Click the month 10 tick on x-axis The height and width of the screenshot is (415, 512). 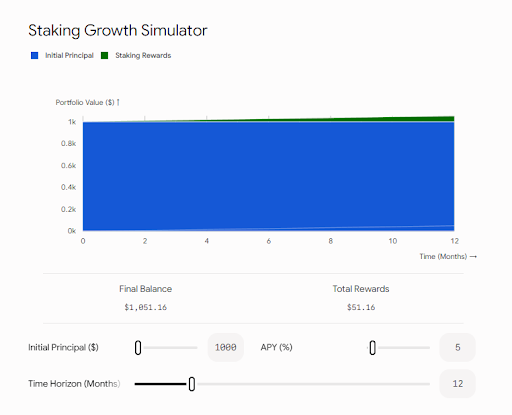point(393,241)
